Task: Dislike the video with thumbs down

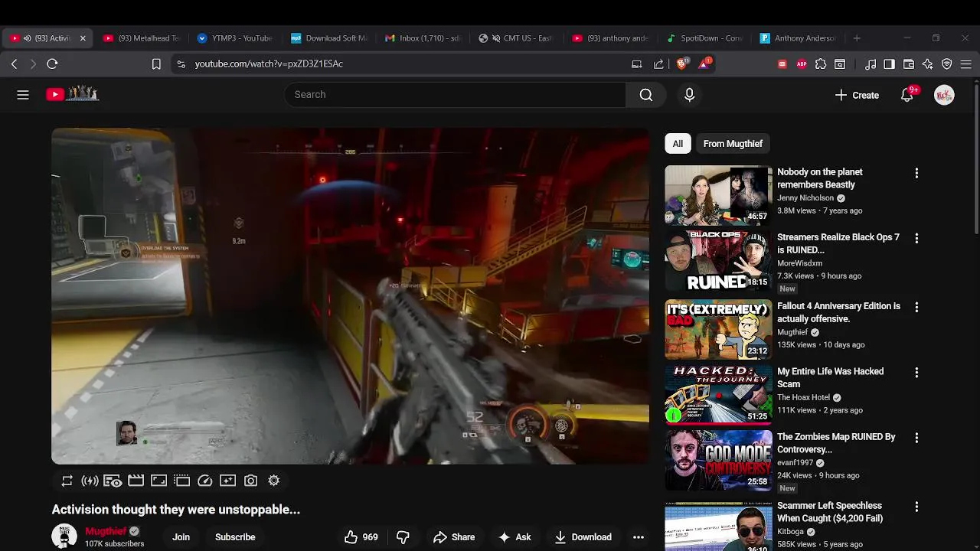Action: point(403,537)
